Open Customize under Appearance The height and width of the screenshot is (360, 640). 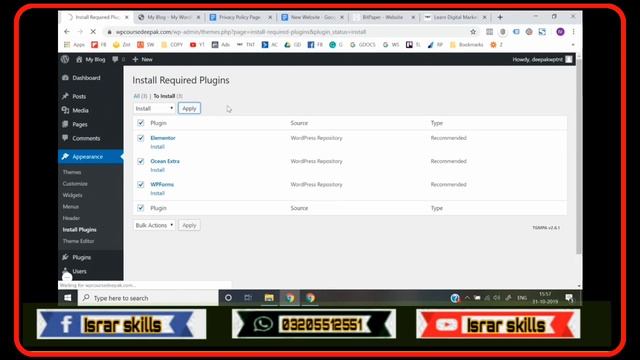click(x=75, y=184)
